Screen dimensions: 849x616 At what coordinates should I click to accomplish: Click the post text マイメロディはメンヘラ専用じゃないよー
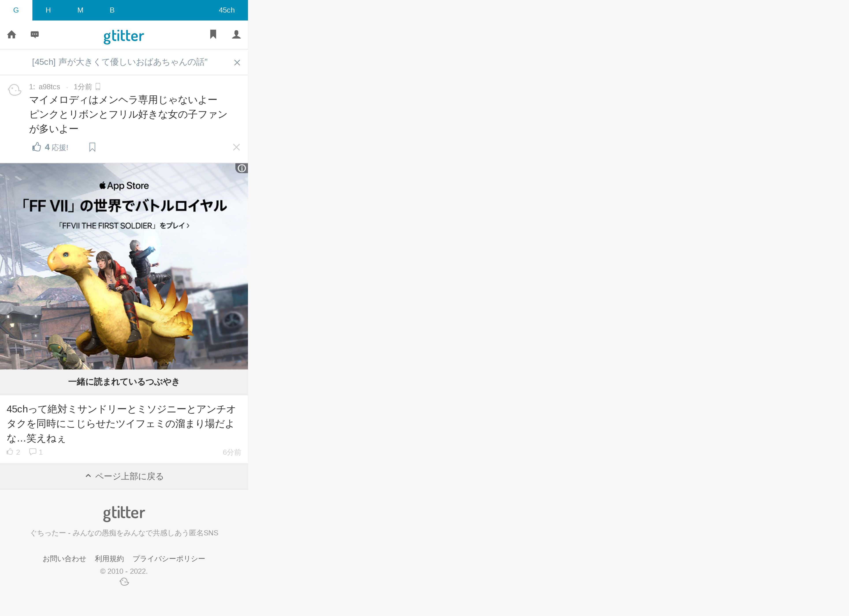(x=123, y=100)
